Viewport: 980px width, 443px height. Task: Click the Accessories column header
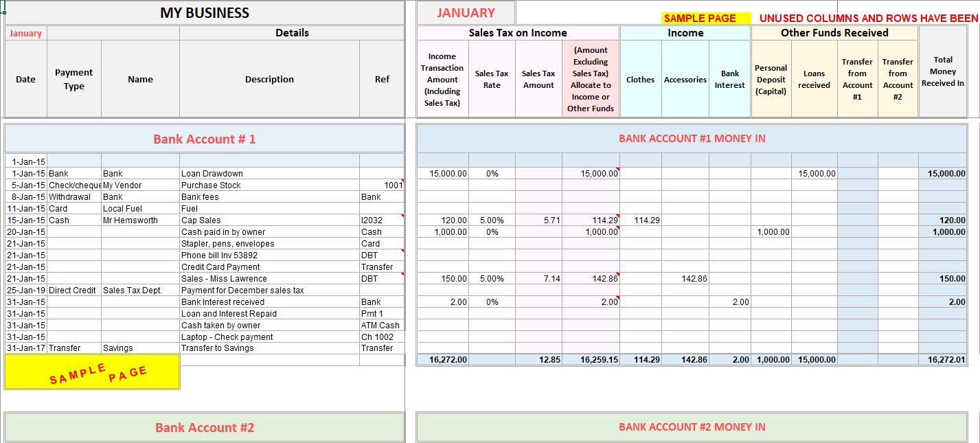[685, 79]
